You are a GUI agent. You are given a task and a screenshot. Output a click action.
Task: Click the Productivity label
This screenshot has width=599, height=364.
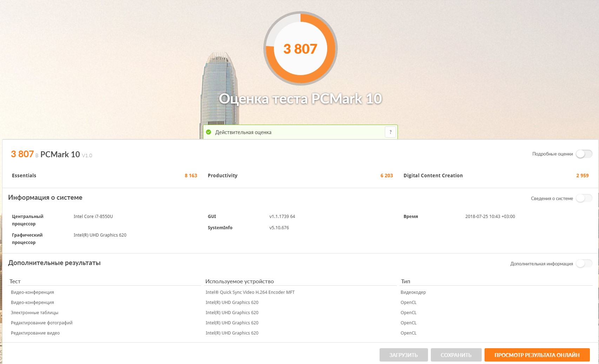pyautogui.click(x=223, y=176)
